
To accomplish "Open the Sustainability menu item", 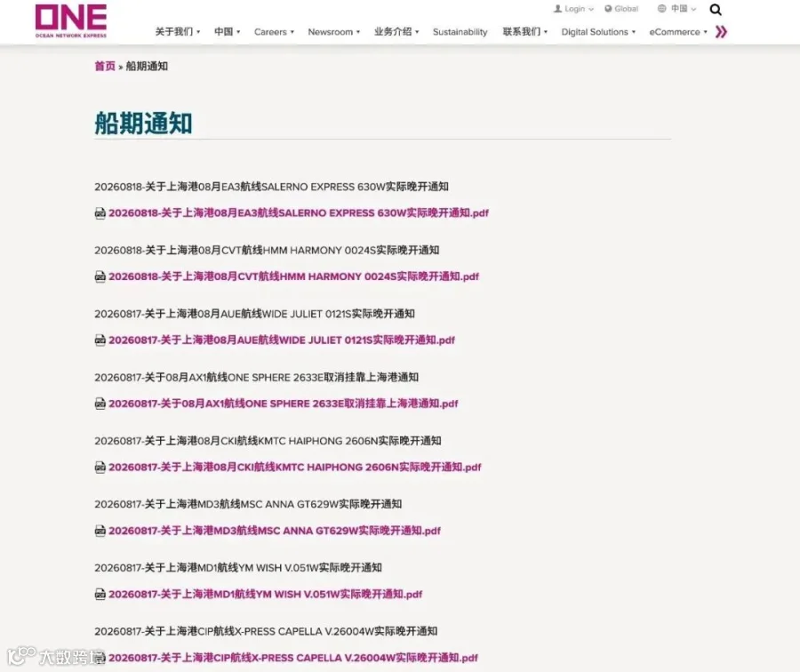I will click(x=460, y=32).
